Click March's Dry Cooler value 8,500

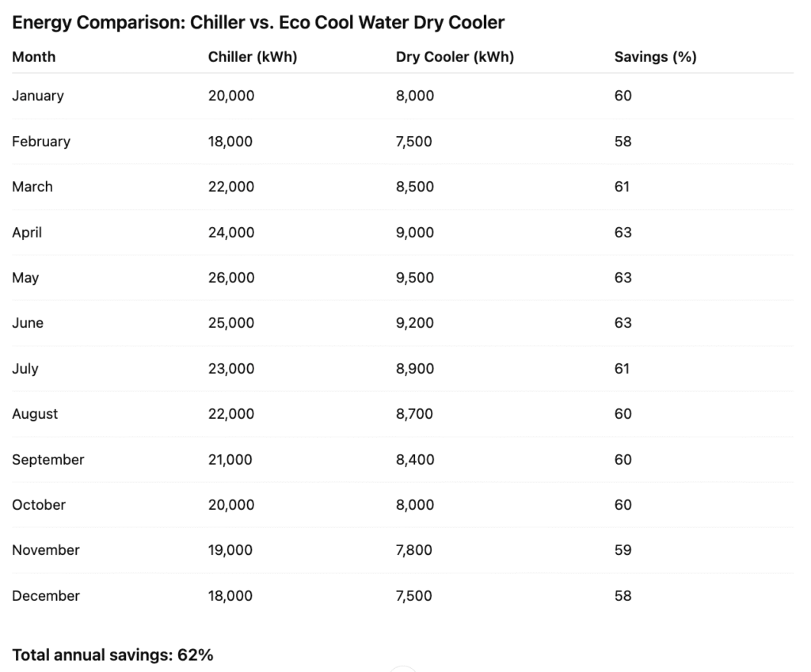415,187
